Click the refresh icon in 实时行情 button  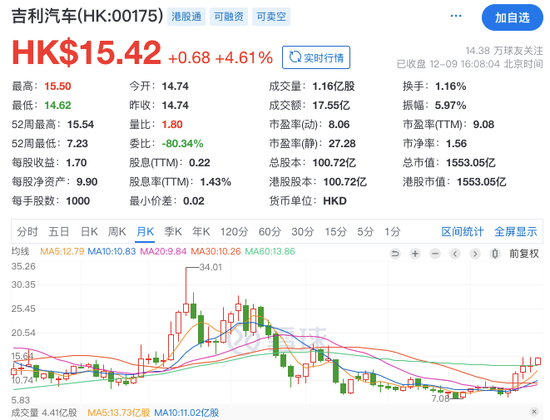point(295,57)
